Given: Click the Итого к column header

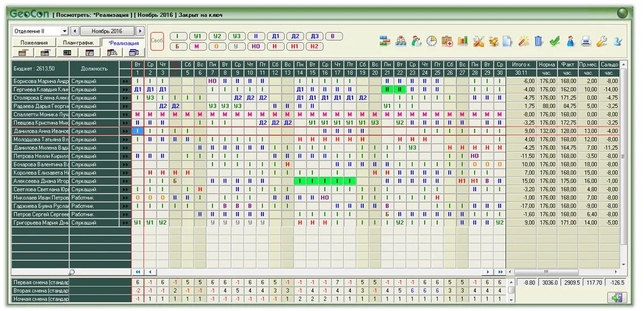Looking at the screenshot, I should point(521,64).
